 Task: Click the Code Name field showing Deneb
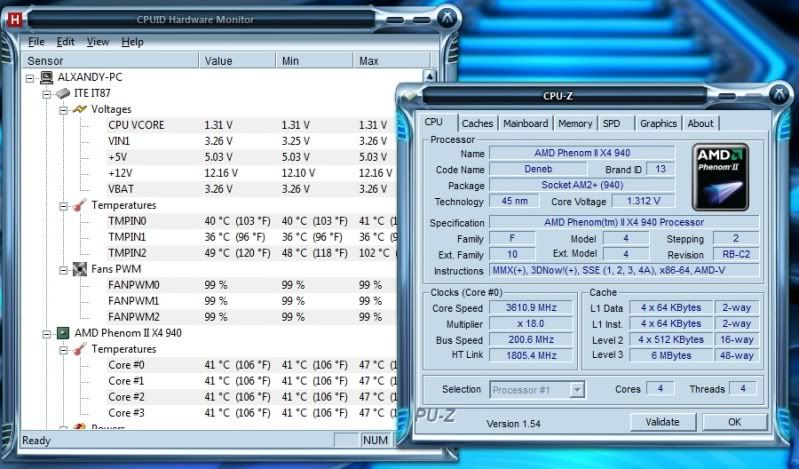coord(538,169)
